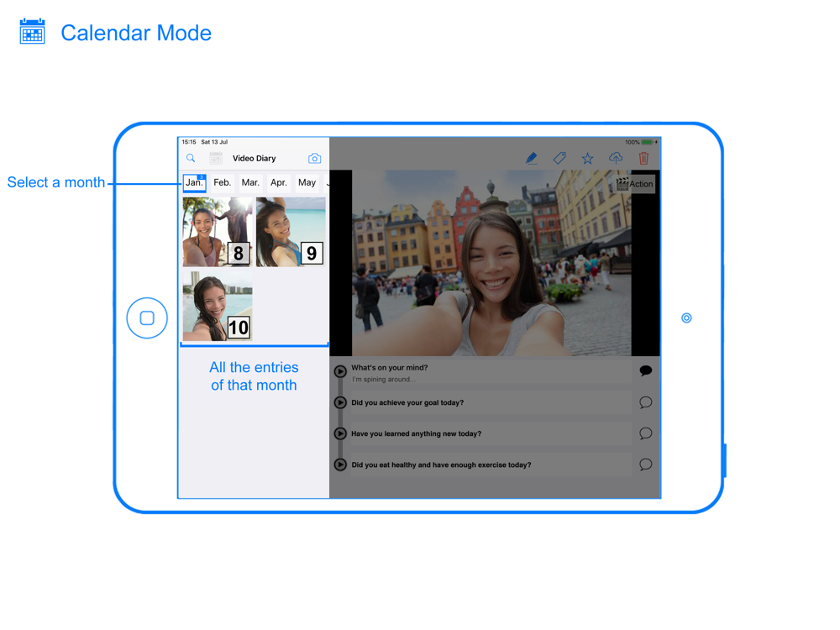Open comment bubble for "Did you achieve your goal"
Screen dimensions: 840x630
[x=645, y=402]
